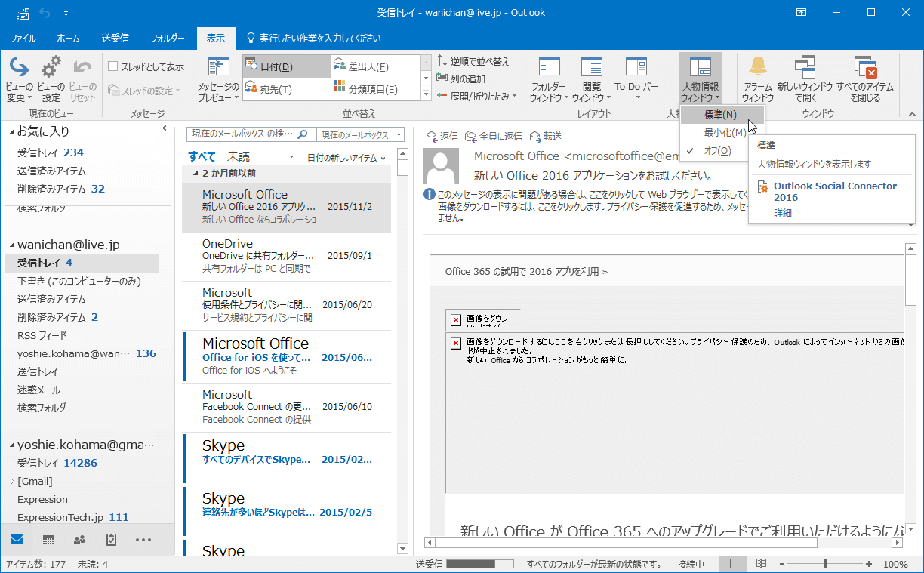Switch to People view in navigation bar
Viewport: 924px width, 573px height.
[79, 540]
